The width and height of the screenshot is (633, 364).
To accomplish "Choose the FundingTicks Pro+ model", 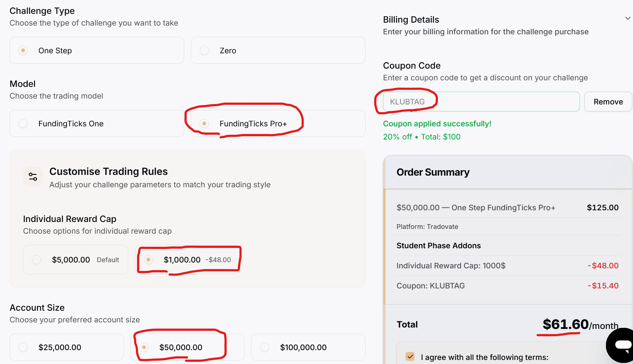I will (x=205, y=123).
